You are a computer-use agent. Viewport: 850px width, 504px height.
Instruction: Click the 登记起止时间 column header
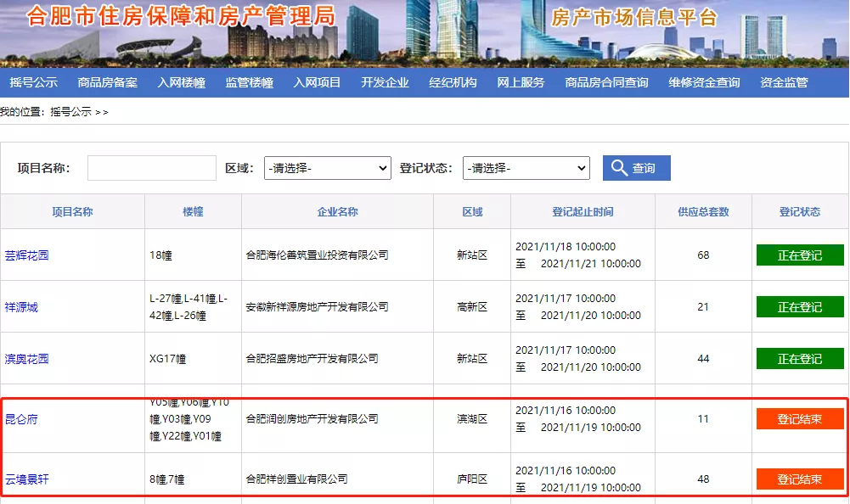click(x=583, y=212)
